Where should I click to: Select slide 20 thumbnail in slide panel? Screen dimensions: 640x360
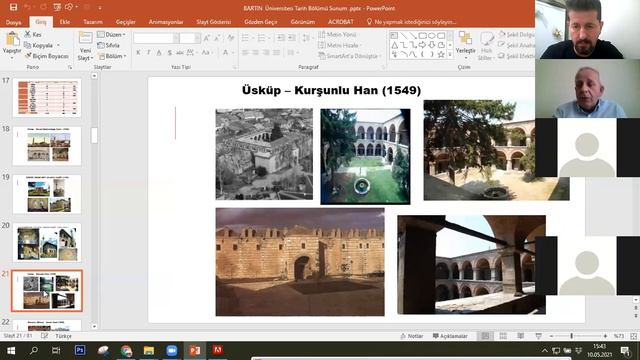point(47,242)
